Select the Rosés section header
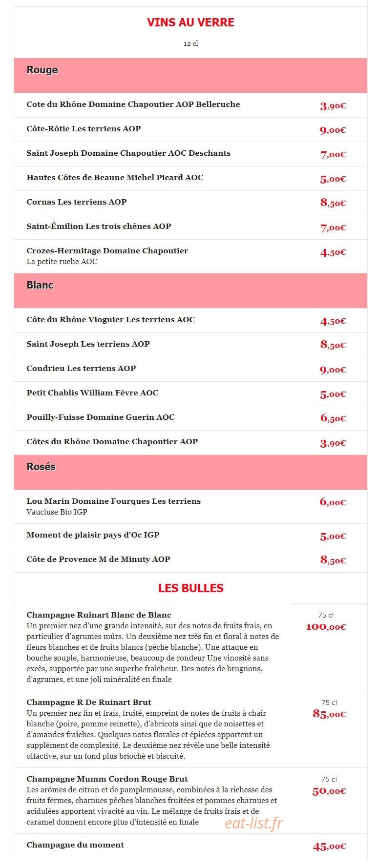 pyautogui.click(x=190, y=472)
